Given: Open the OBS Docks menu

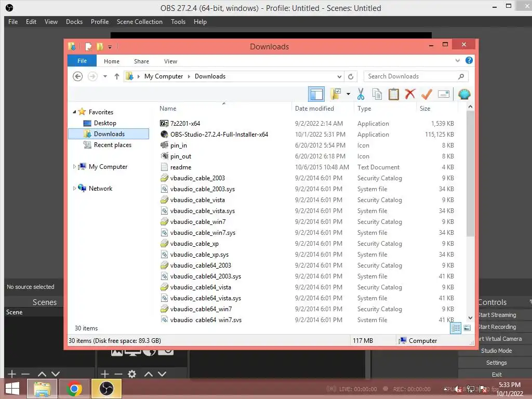Looking at the screenshot, I should (x=74, y=22).
